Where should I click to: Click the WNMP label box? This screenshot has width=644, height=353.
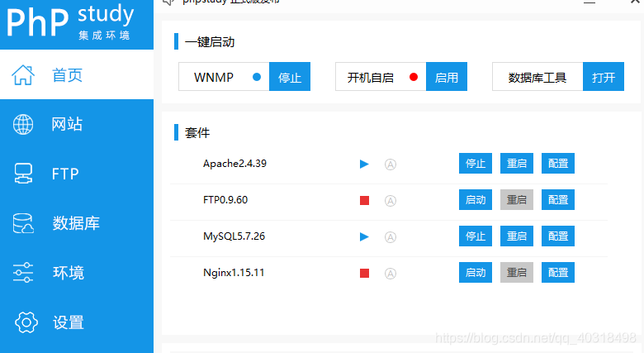point(224,77)
